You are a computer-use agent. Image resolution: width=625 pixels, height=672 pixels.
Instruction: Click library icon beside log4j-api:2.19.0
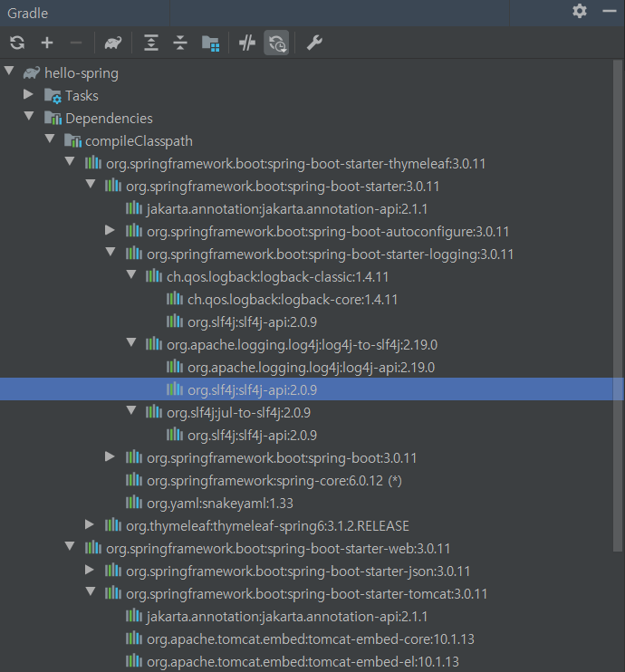(175, 368)
